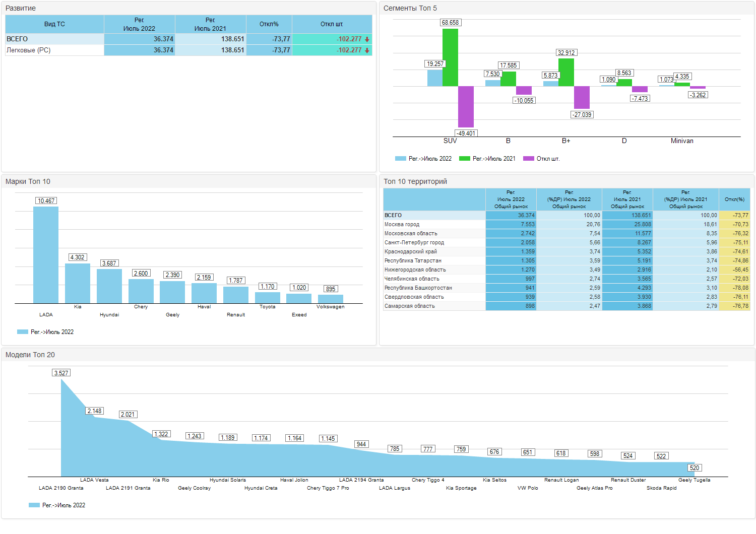Click the Volkswagen bar labeled 895
The image size is (756, 534).
pyautogui.click(x=331, y=299)
